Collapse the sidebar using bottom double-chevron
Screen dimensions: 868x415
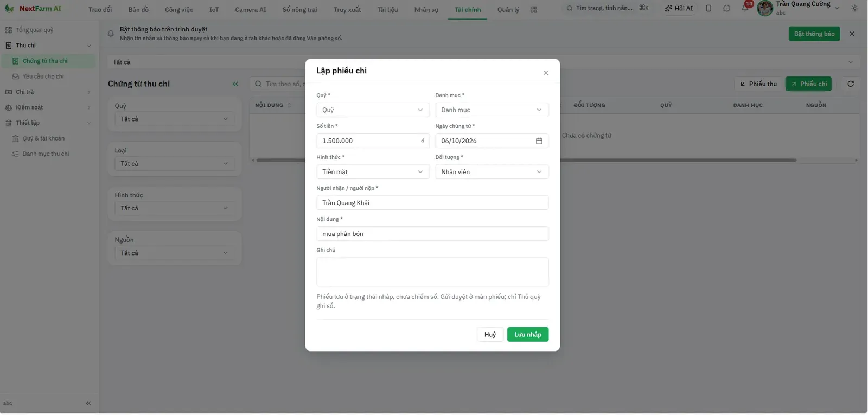tap(88, 403)
